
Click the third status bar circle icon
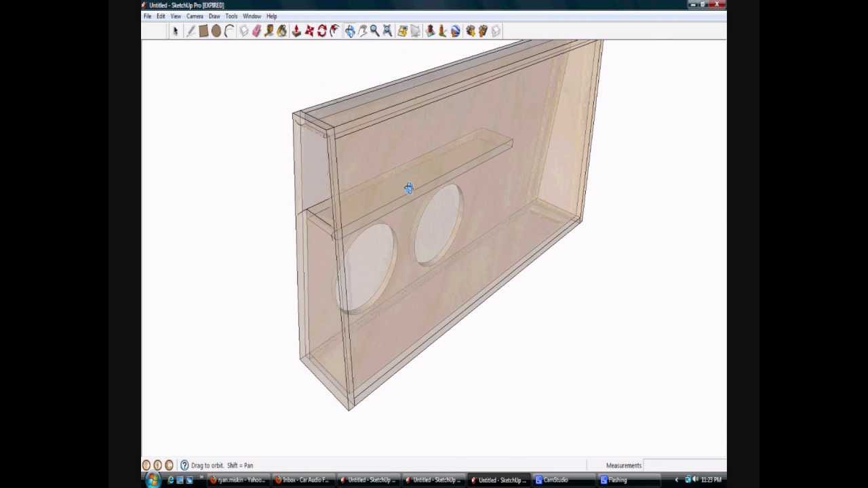(x=169, y=466)
